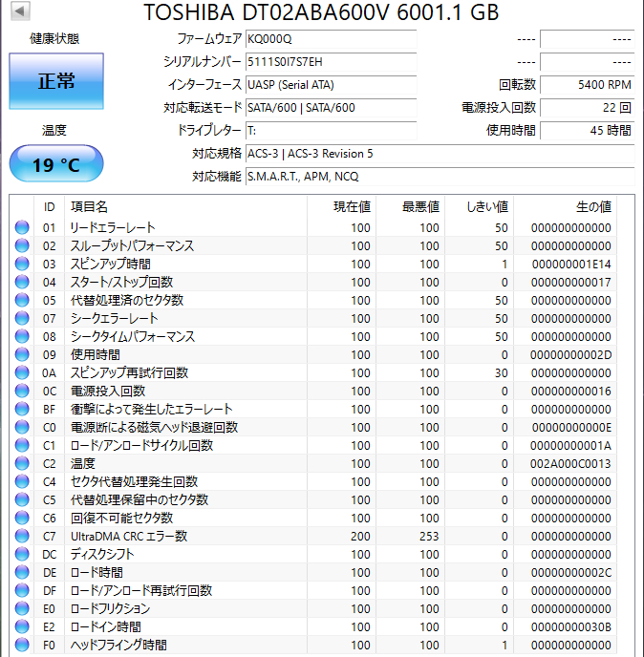The image size is (644, 657).
Task: Click the power-on hours field 45 時間
Action: pyautogui.click(x=587, y=131)
